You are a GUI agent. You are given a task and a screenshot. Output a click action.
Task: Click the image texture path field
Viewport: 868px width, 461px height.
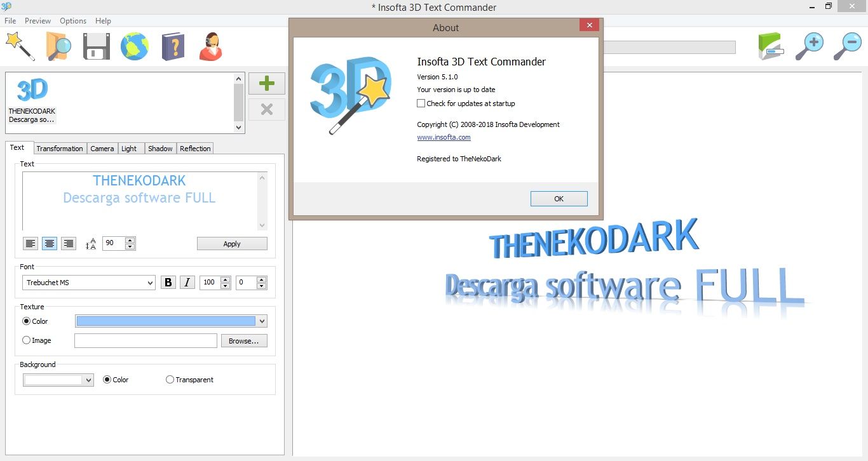(x=146, y=341)
